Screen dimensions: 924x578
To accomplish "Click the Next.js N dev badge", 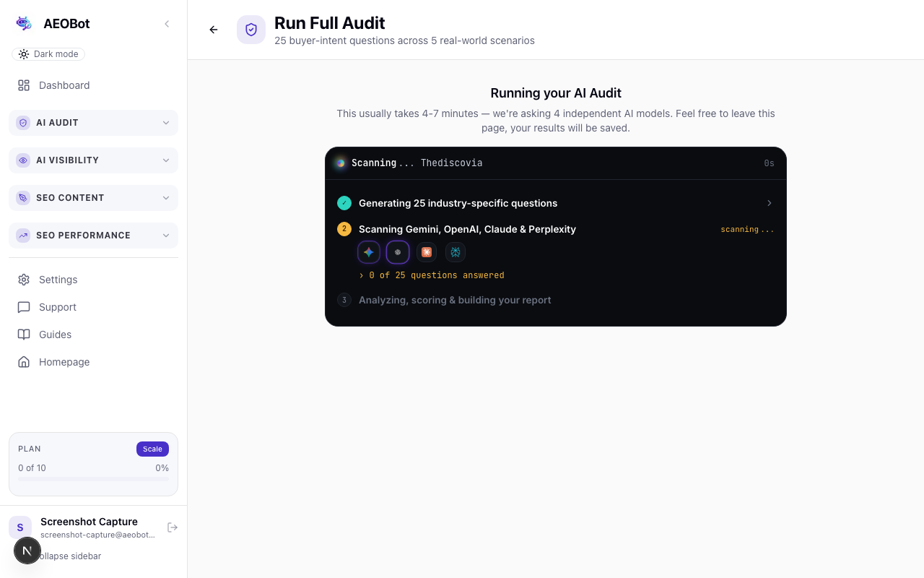I will click(27, 551).
